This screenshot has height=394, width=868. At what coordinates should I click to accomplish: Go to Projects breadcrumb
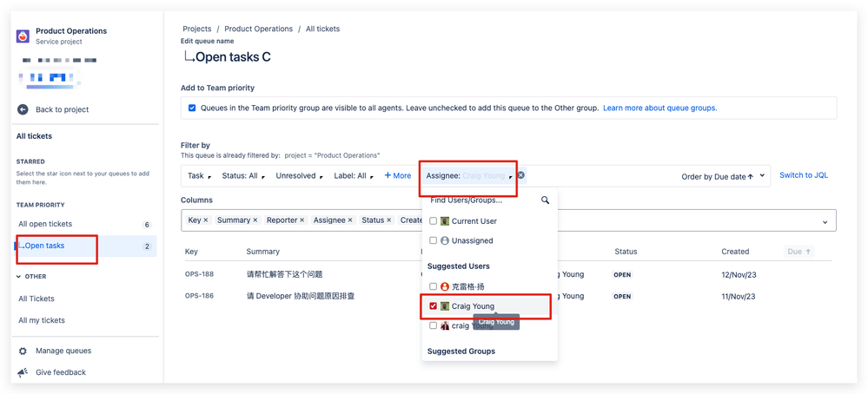coord(197,29)
